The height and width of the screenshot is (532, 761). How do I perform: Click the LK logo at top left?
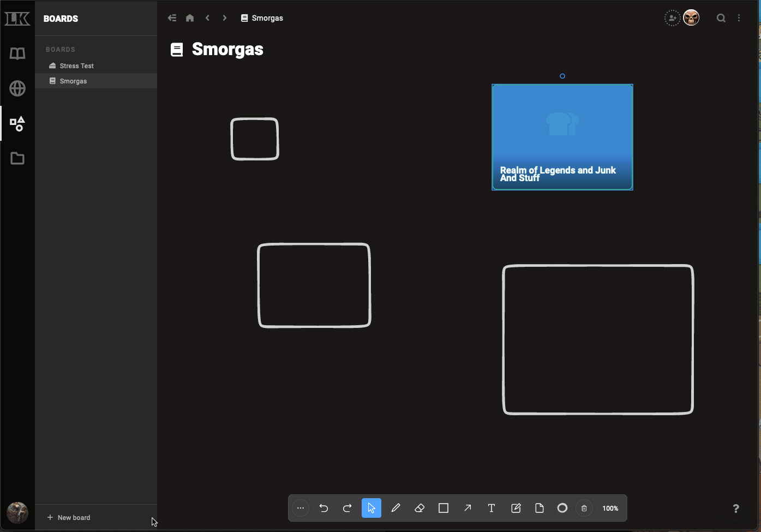click(x=17, y=19)
